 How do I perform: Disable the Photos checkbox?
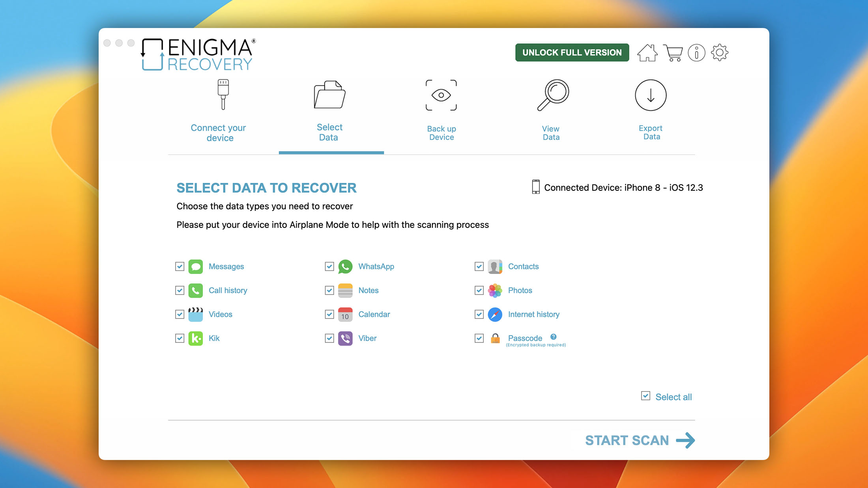tap(479, 291)
